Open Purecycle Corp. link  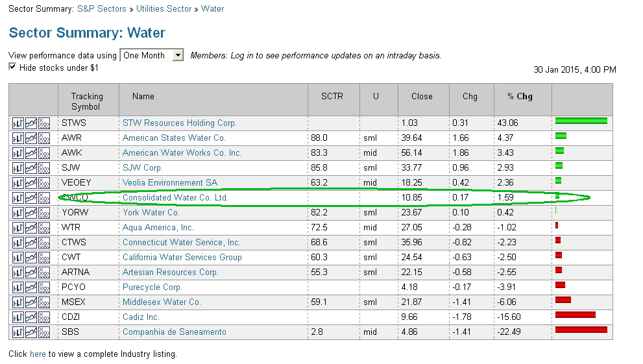[x=152, y=287]
